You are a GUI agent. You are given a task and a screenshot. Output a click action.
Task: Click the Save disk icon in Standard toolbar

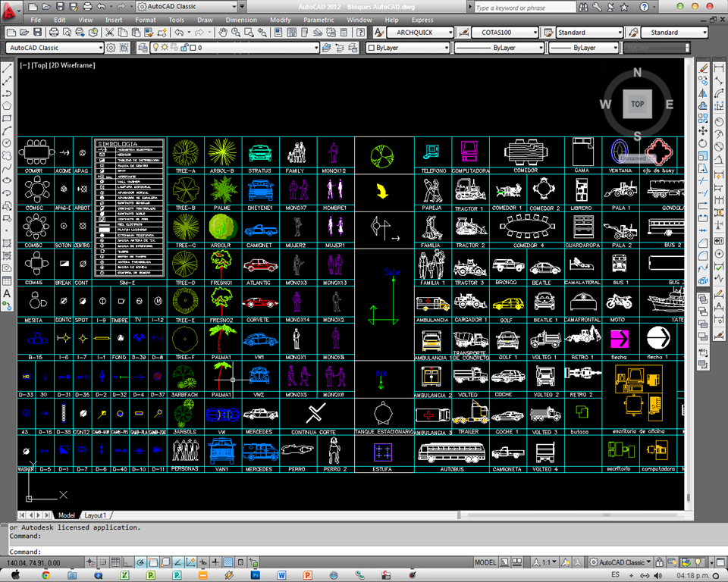tap(38, 33)
